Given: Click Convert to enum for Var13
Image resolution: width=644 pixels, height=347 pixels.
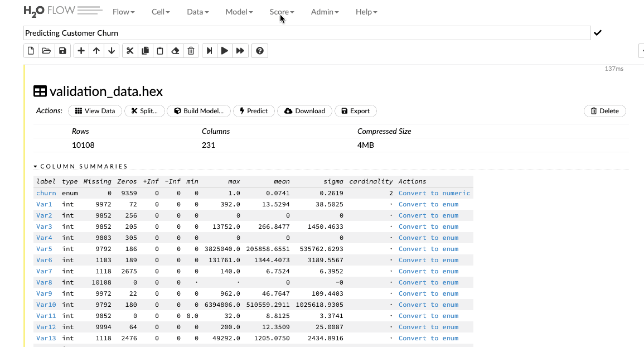Looking at the screenshot, I should pyautogui.click(x=428, y=338).
